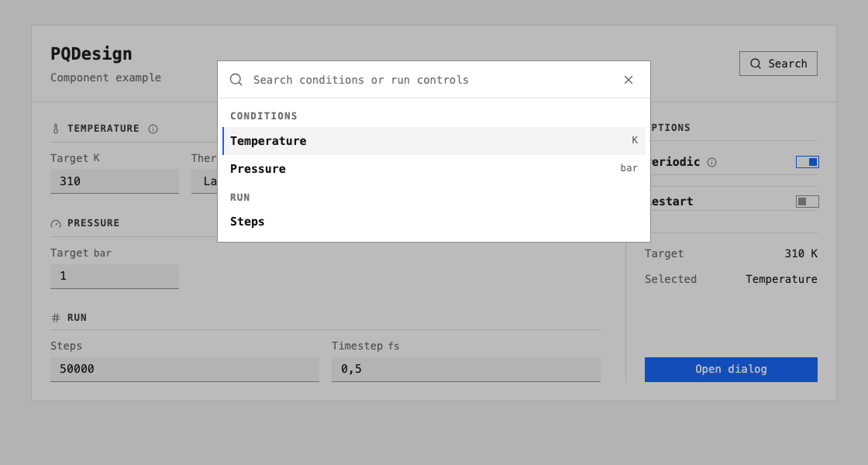Select the Steps result under Run
The image size is (868, 465).
click(x=434, y=222)
